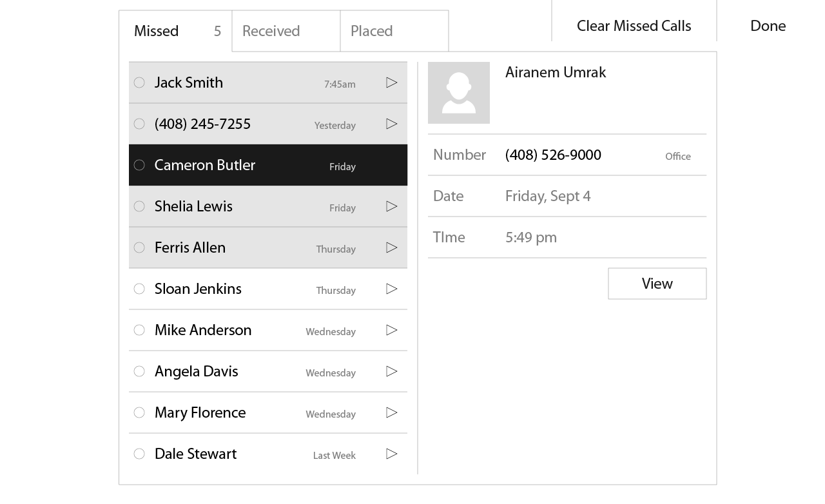Image resolution: width=825 pixels, height=504 pixels.
Task: Open the Missed calls tab
Action: (175, 31)
